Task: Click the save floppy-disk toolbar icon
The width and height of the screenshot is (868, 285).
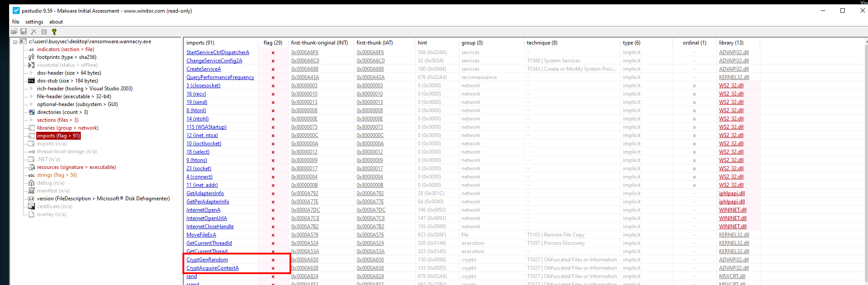Action: (x=24, y=31)
